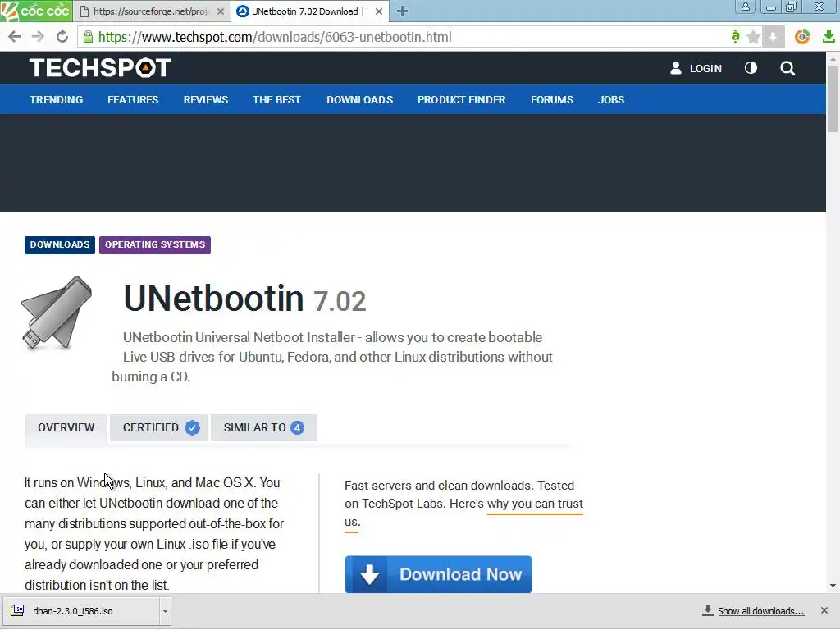Click the green padlock security icon
Screen dimensions: 840x630
pos(89,37)
